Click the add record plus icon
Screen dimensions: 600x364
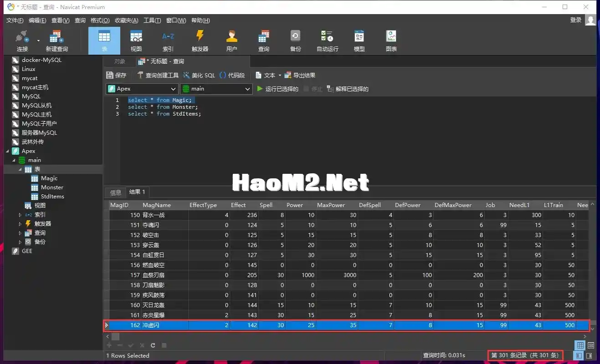click(x=109, y=345)
